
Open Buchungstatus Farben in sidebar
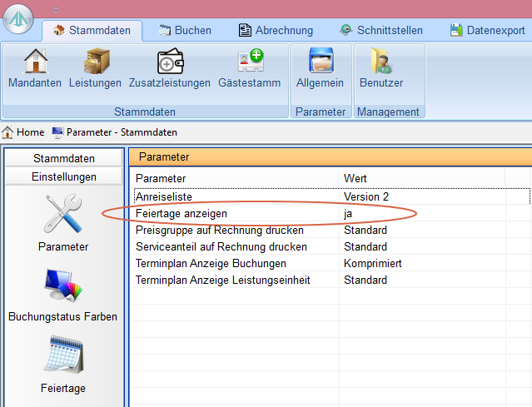(63, 293)
